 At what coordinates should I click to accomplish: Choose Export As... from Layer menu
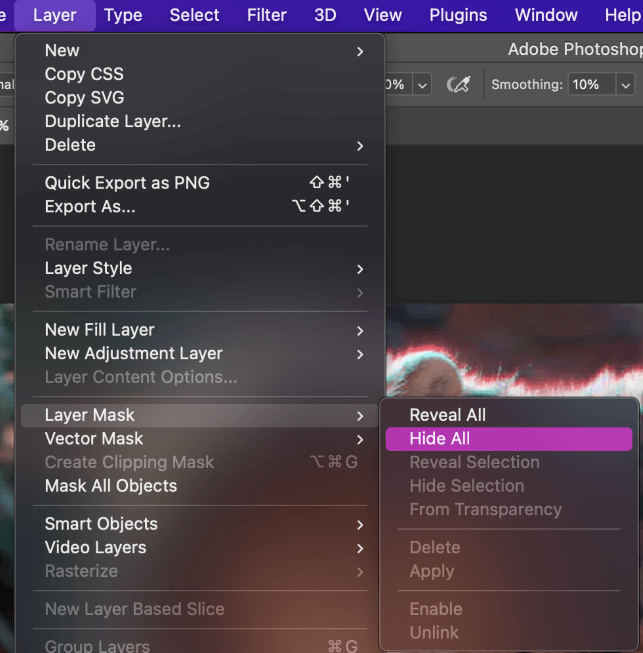tap(90, 207)
